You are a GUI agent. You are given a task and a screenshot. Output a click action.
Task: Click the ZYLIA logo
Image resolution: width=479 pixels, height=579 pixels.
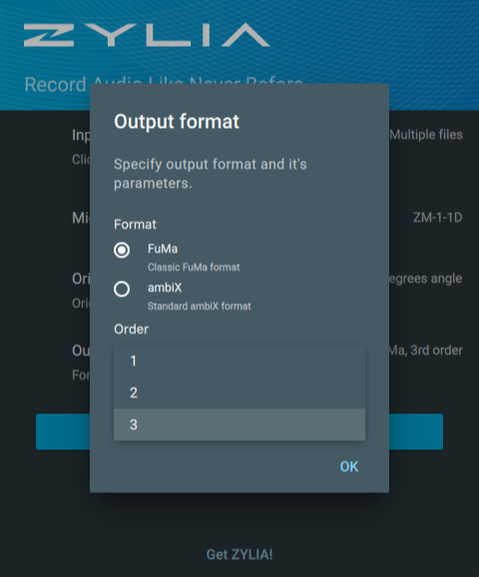click(147, 35)
